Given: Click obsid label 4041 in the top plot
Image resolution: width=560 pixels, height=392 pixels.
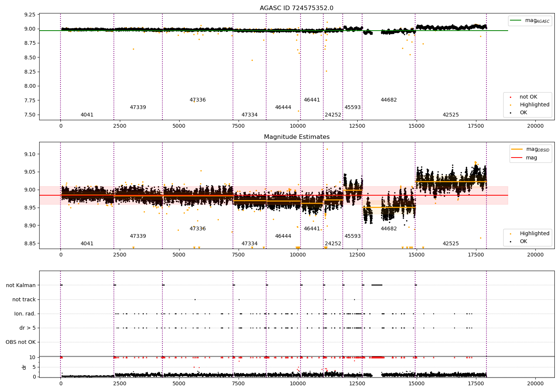Looking at the screenshot, I should (87, 115).
